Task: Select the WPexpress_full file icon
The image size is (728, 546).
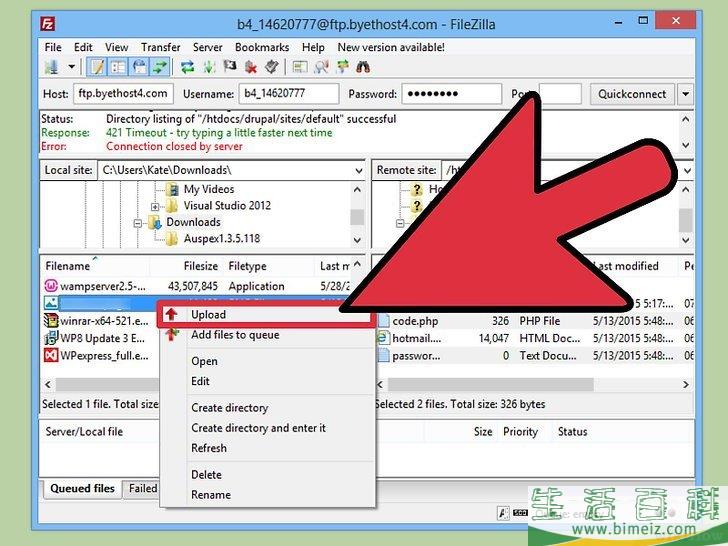Action: [51, 356]
